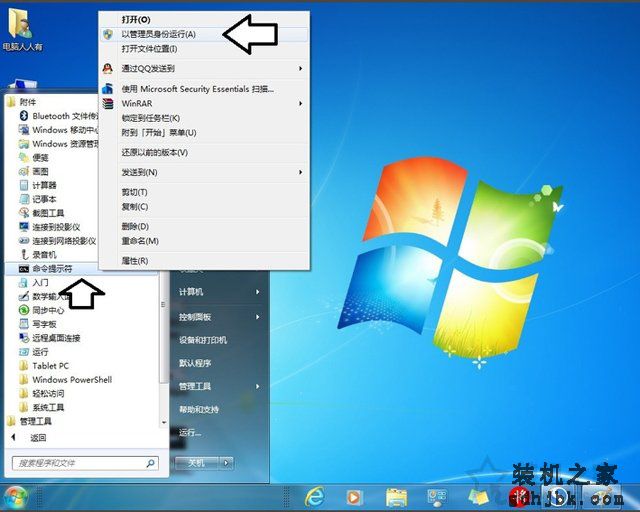Click the Bluetooth file transfer icon
The height and width of the screenshot is (512, 640).
(24, 116)
